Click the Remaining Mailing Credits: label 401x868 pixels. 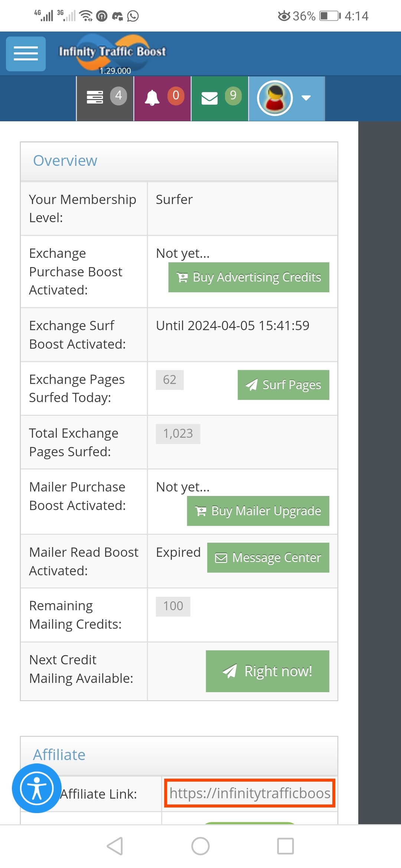75,615
